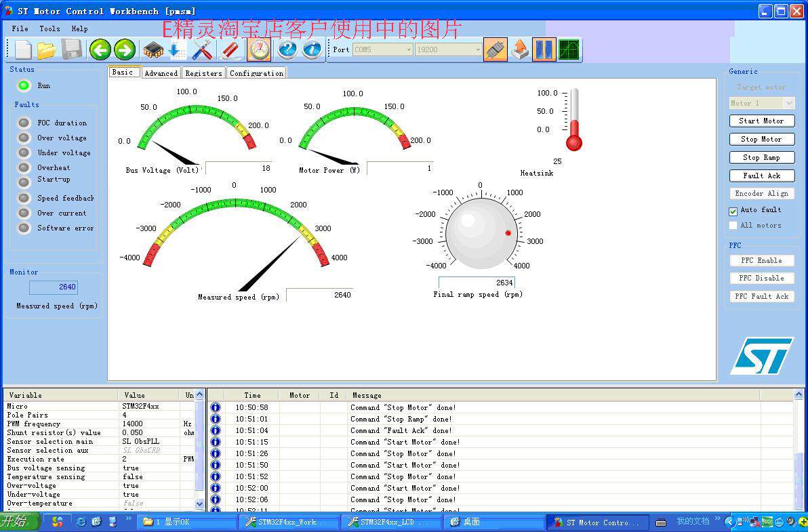Image resolution: width=808 pixels, height=532 pixels.
Task: Open the COM5 port dropdown
Action: 383,49
